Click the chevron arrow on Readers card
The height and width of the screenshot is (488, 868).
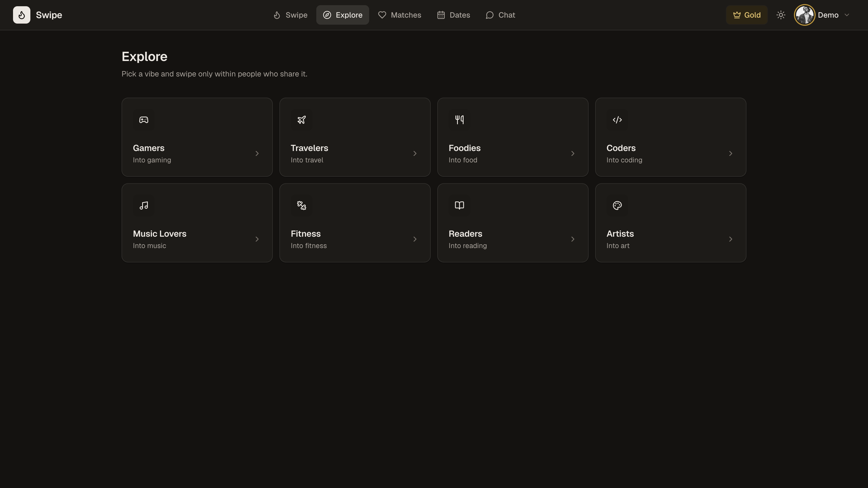coord(573,239)
